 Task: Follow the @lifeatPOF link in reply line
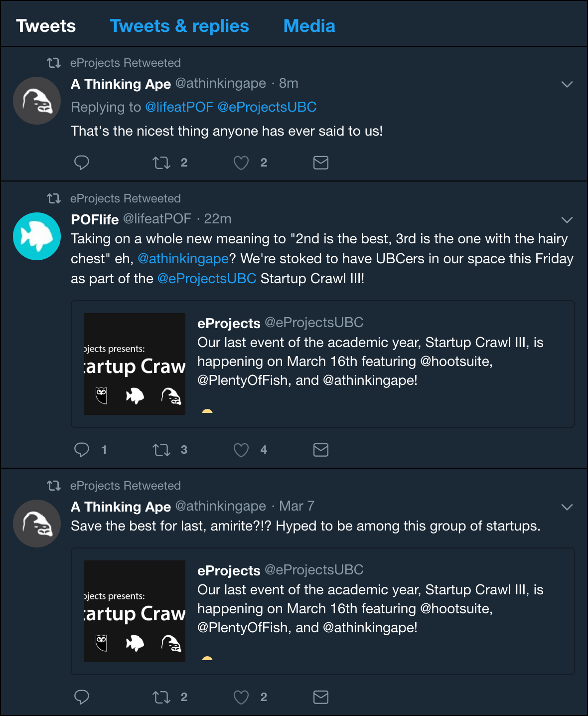tap(179, 107)
